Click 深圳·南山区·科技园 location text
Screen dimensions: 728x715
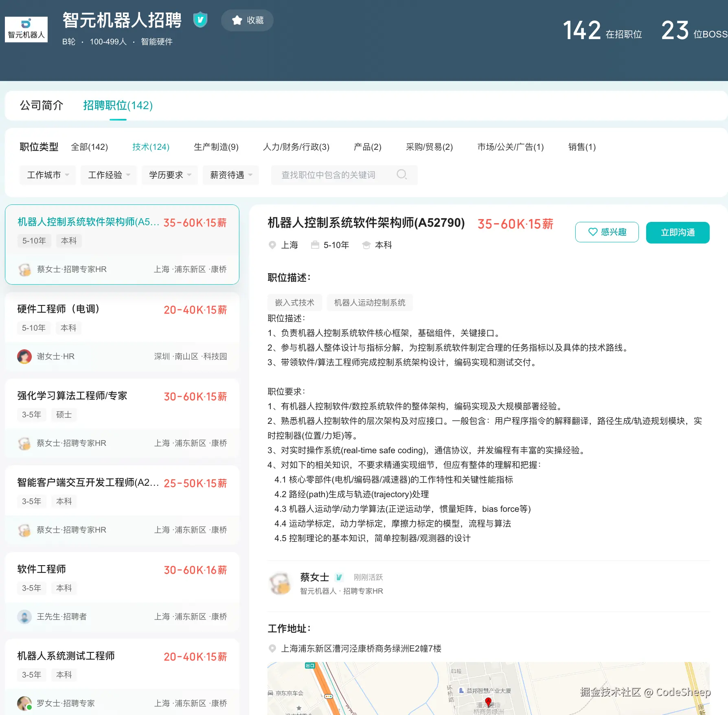click(x=191, y=357)
